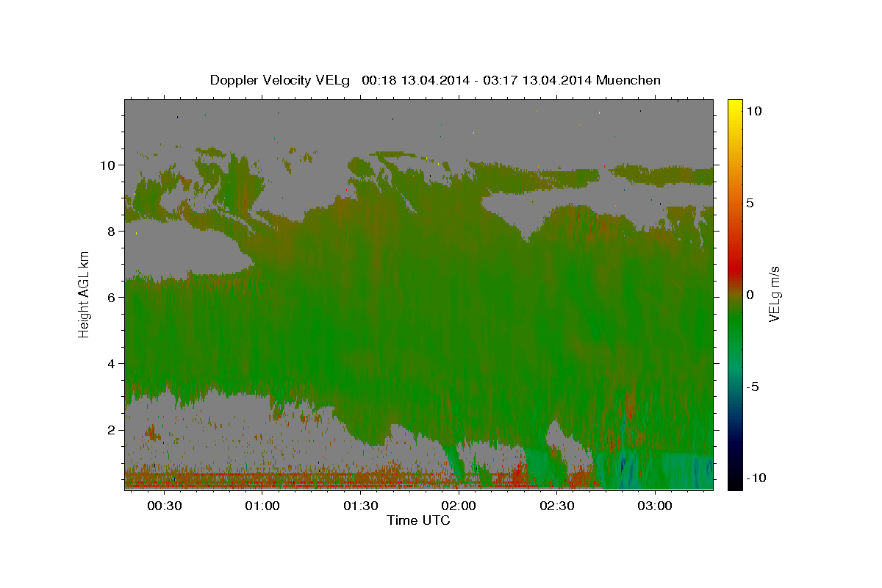The width and height of the screenshot is (882, 588).
Task: Click the 'Time UTC' axis label
Action: (x=418, y=520)
